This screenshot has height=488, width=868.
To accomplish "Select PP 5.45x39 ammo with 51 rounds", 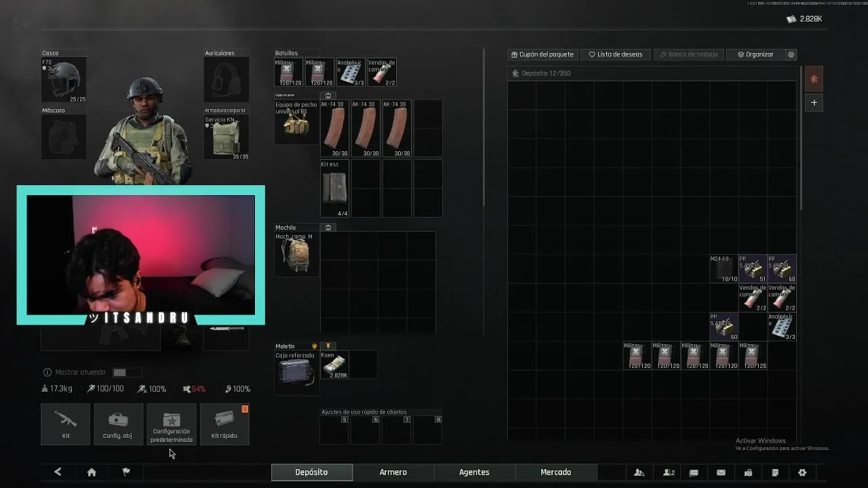I will (752, 269).
